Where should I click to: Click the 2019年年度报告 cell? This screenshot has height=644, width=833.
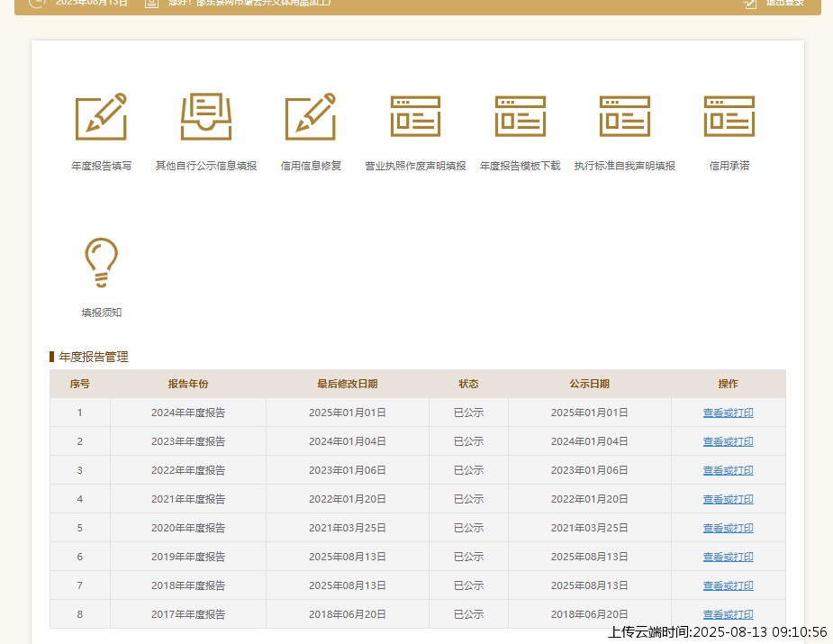[188, 557]
